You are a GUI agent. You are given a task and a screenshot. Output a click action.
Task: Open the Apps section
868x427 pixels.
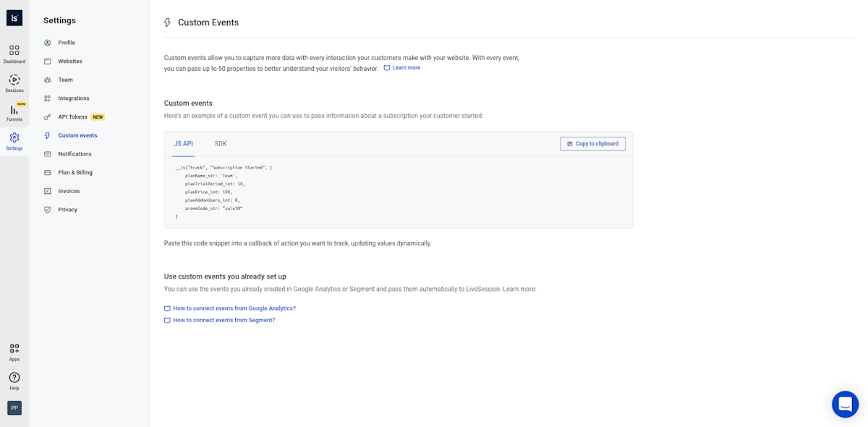pos(14,352)
